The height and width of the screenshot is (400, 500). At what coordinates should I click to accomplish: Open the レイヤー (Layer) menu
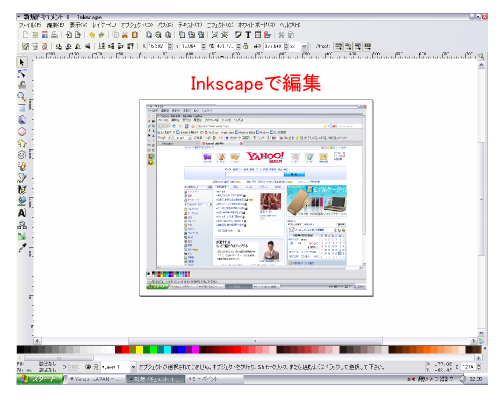point(104,25)
